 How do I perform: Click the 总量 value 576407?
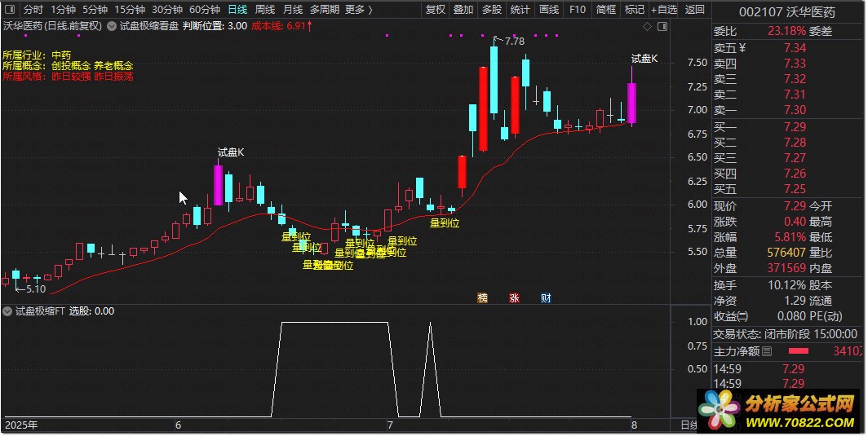point(786,253)
